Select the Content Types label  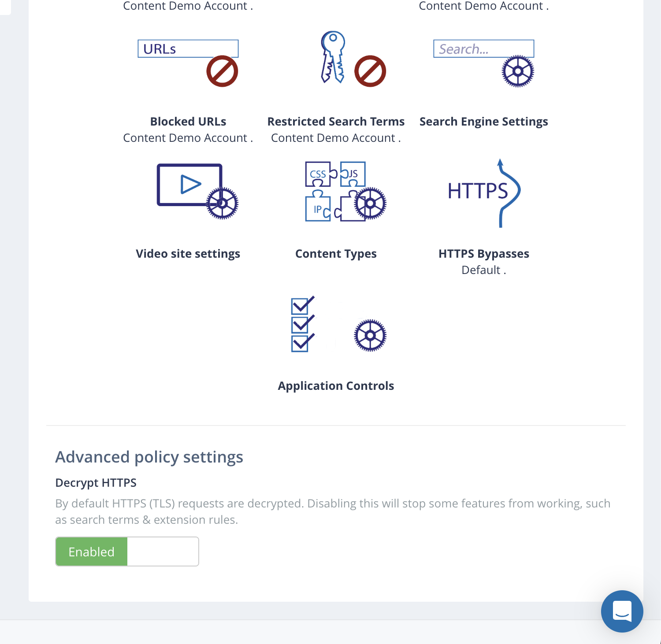point(336,254)
